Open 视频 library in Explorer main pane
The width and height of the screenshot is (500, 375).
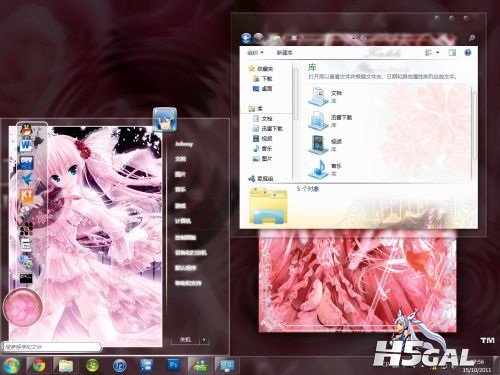(325, 145)
